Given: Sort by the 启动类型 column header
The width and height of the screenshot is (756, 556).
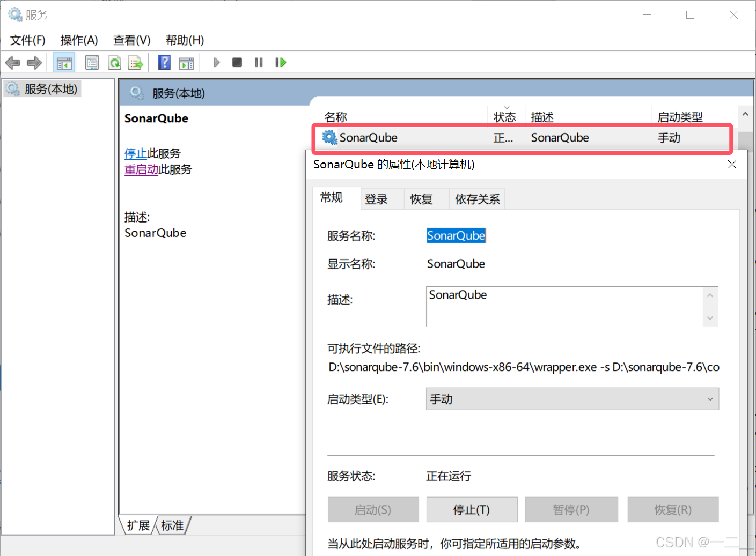Looking at the screenshot, I should [x=694, y=117].
